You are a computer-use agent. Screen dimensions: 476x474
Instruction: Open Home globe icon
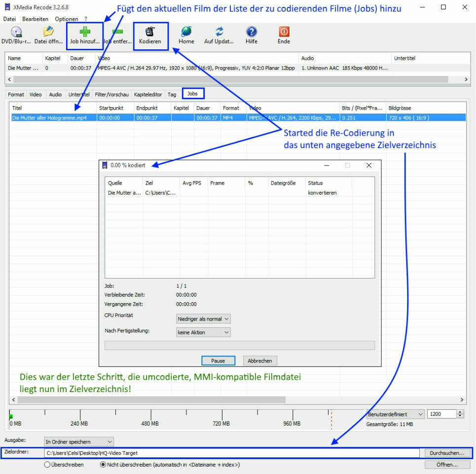(186, 32)
